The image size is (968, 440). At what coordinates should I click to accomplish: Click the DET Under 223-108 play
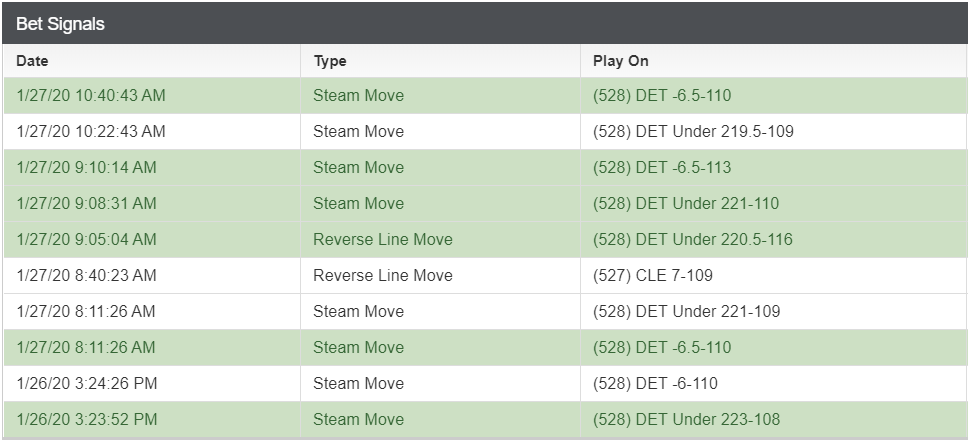coord(686,419)
